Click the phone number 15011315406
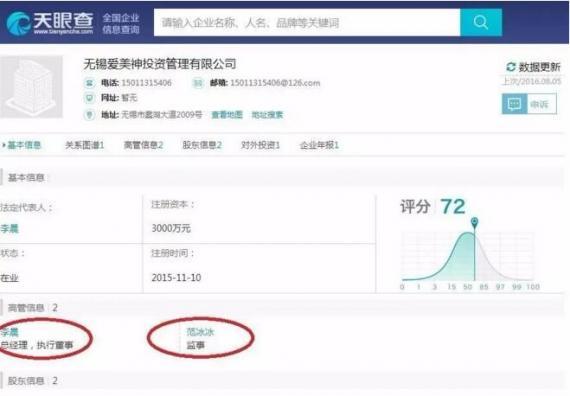 click(146, 83)
